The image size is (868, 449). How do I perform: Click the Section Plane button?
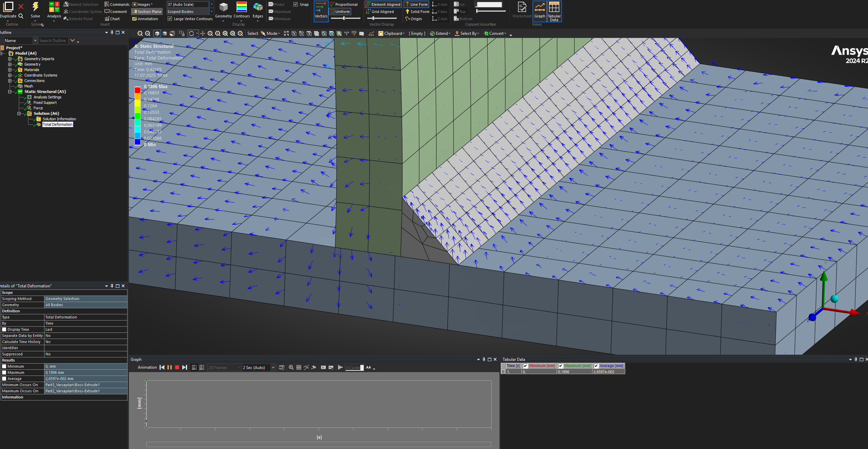pyautogui.click(x=147, y=12)
